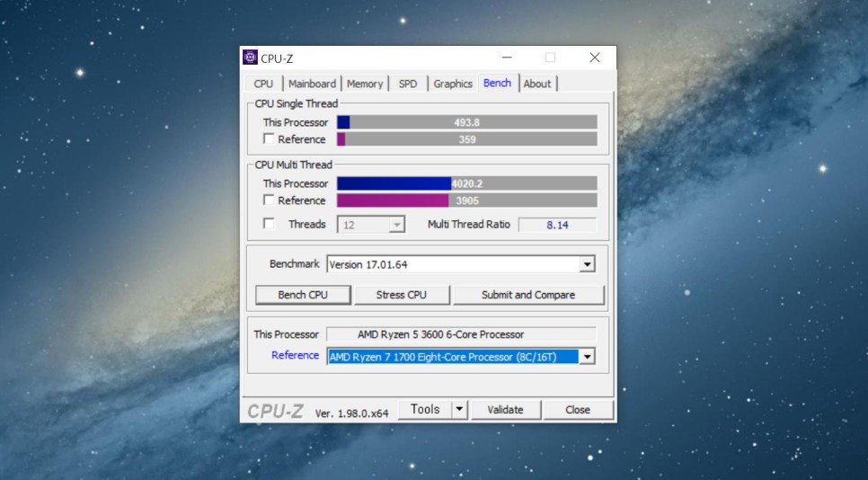Expand the Reference processor dropdown arrow
The width and height of the screenshot is (868, 480).
[587, 357]
